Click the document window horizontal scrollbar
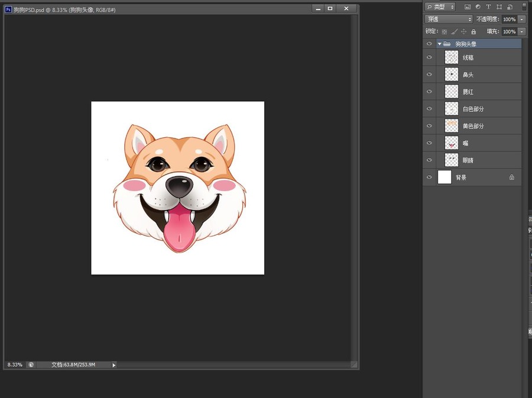This screenshot has height=398, width=532. [234, 365]
